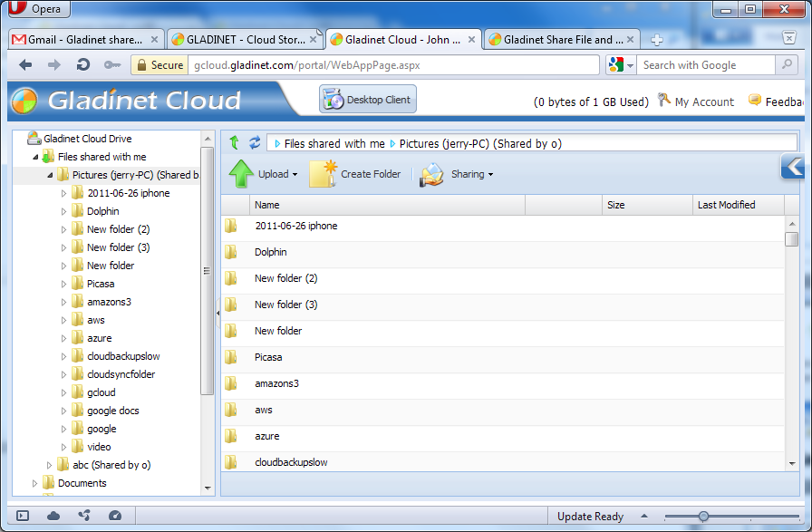The width and height of the screenshot is (812, 532).
Task: Switch to GLADINET - Cloud Storage tab
Action: [x=245, y=39]
